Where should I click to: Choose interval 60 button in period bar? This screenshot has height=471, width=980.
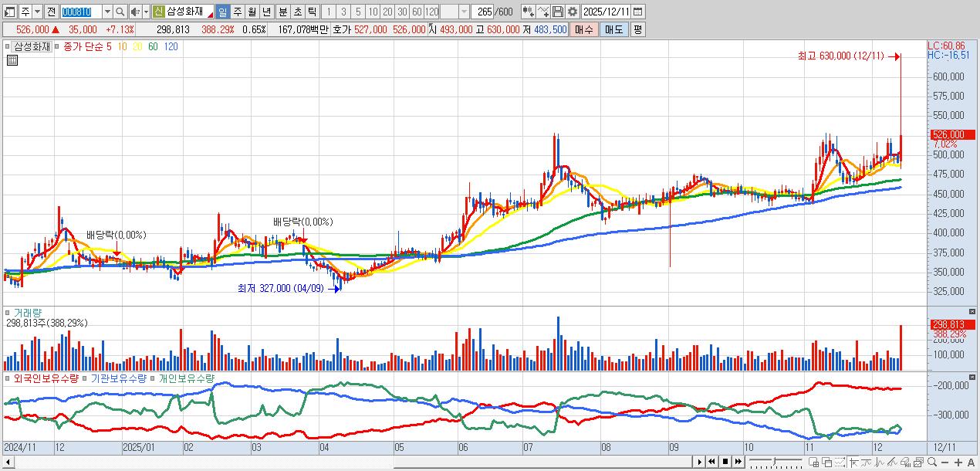tap(415, 12)
